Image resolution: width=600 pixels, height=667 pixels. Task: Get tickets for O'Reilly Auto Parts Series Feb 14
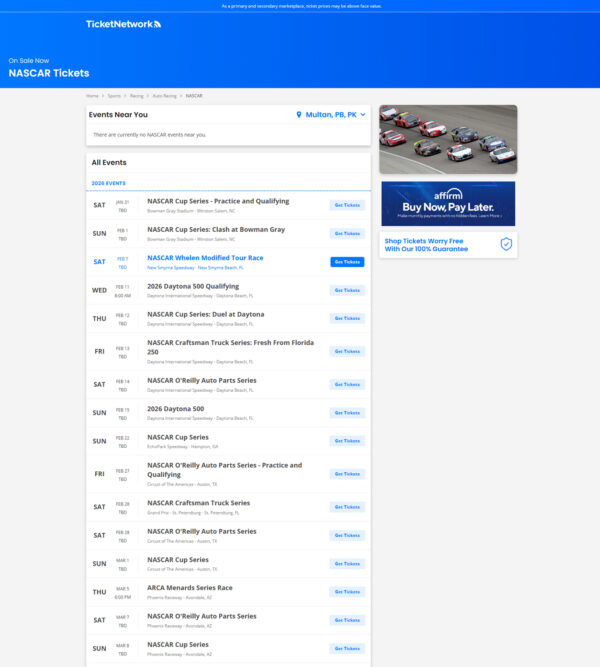347,385
